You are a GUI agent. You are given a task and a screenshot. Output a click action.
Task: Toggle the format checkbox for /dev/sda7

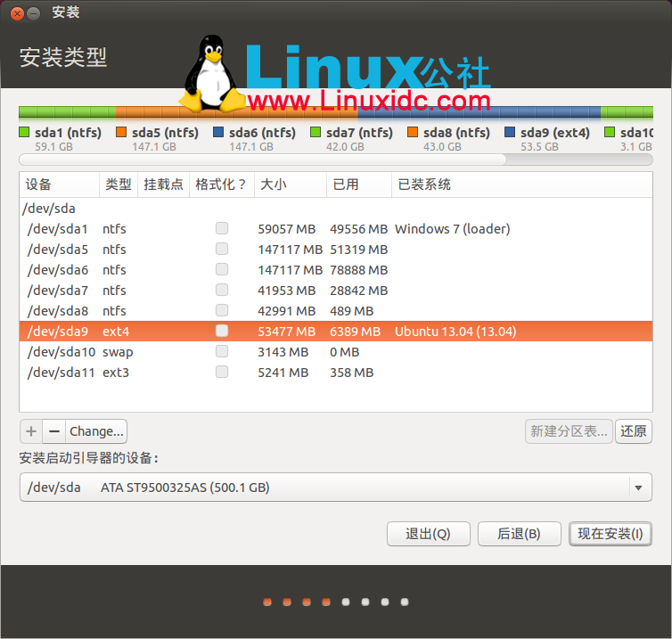click(x=222, y=291)
